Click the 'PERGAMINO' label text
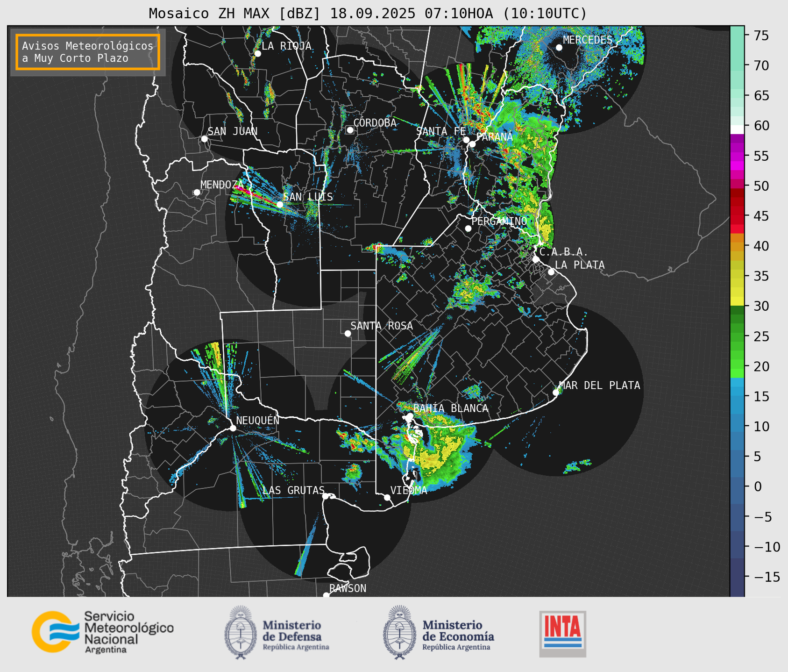 (x=499, y=221)
